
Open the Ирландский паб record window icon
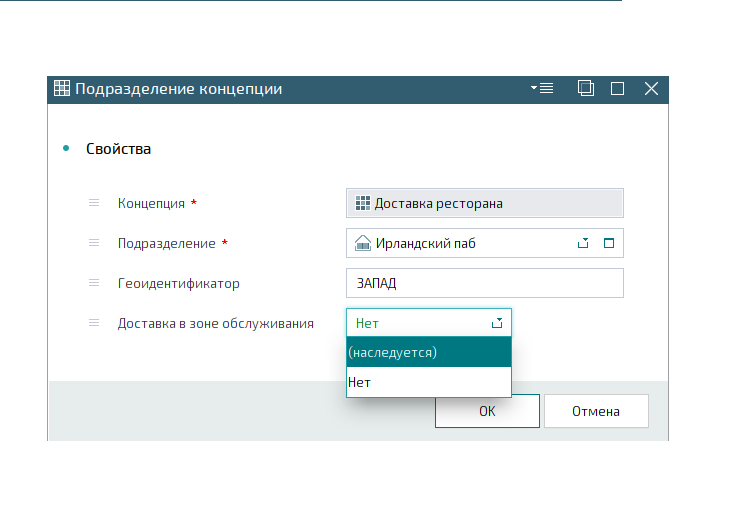(609, 243)
